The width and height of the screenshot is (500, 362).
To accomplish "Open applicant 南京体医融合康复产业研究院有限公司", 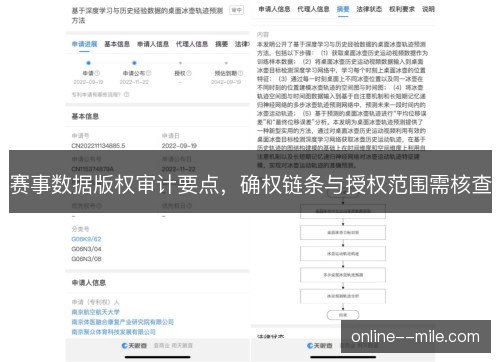I will click(123, 322).
